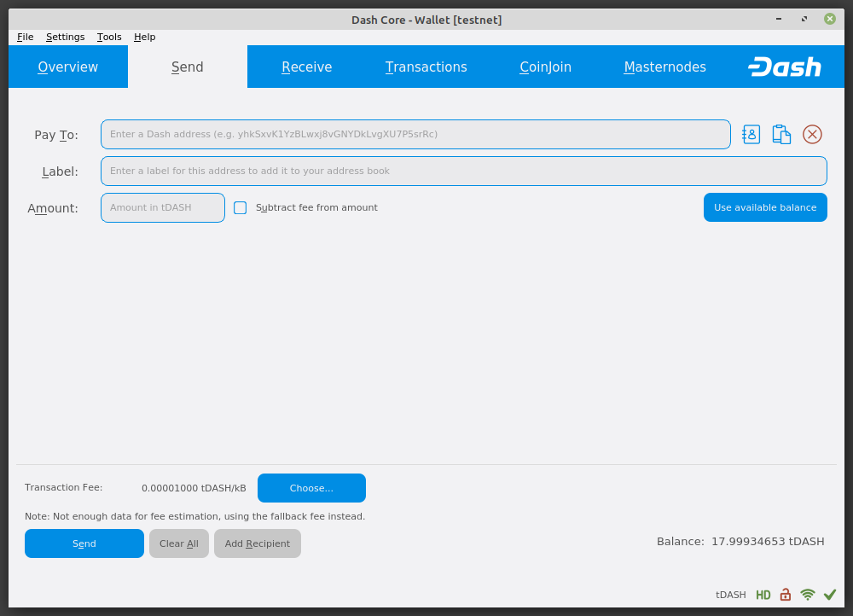853x616 pixels.
Task: Click the Dash logo
Action: point(785,67)
